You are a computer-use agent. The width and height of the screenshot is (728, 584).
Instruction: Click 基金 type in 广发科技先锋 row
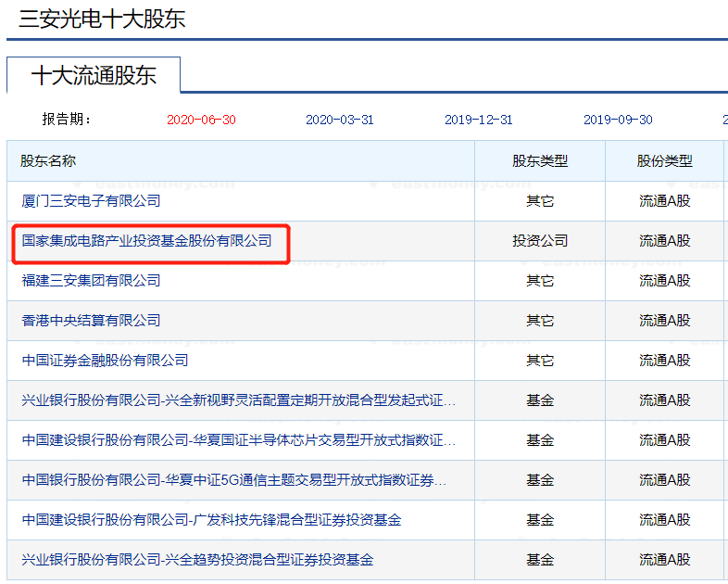tap(540, 520)
